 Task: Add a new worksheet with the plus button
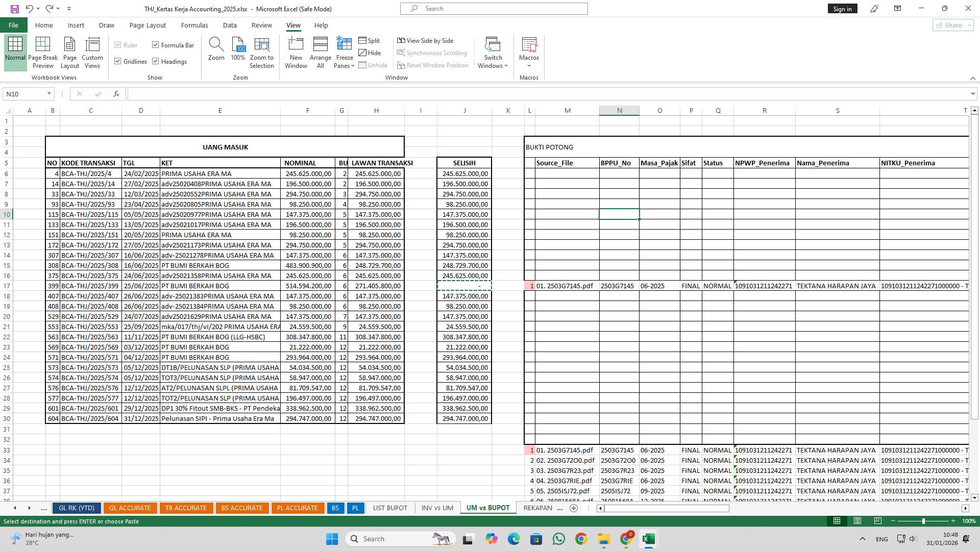pos(574,508)
